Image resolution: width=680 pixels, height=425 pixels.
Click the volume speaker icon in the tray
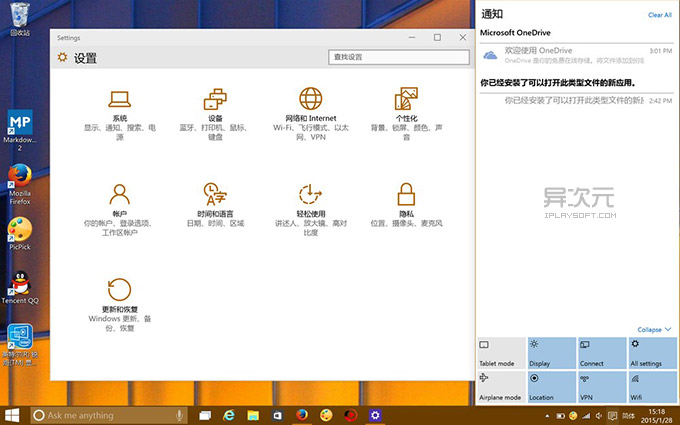[x=599, y=416]
